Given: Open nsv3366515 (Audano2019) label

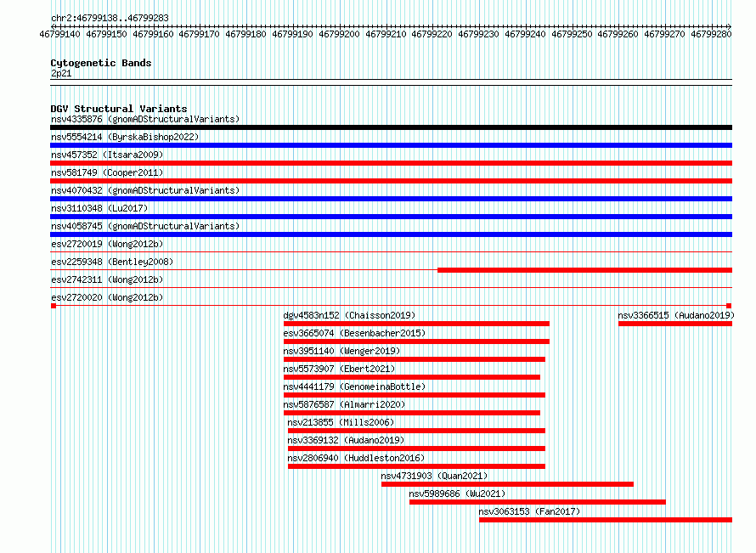Looking at the screenshot, I should tap(676, 315).
